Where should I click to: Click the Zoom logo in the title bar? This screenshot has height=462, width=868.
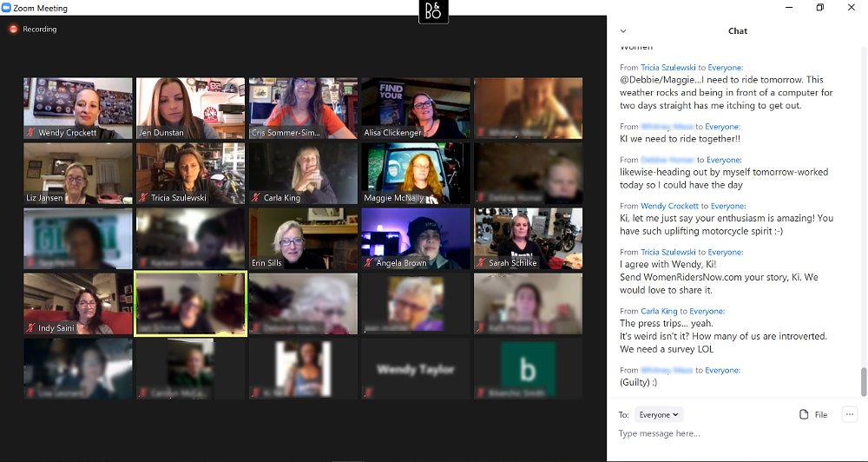[x=6, y=8]
